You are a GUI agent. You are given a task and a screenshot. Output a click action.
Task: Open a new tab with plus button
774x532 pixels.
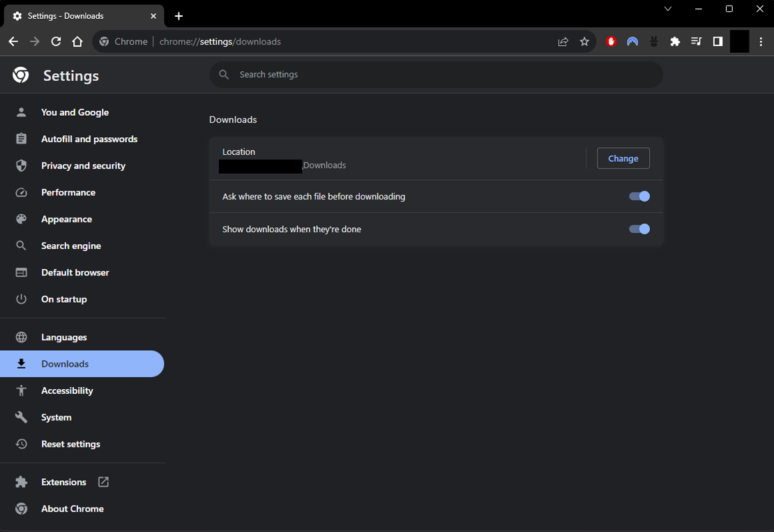pos(179,16)
